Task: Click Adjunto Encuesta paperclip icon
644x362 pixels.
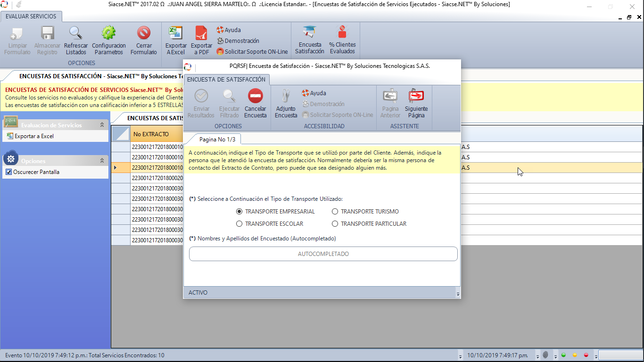Action: pyautogui.click(x=286, y=96)
